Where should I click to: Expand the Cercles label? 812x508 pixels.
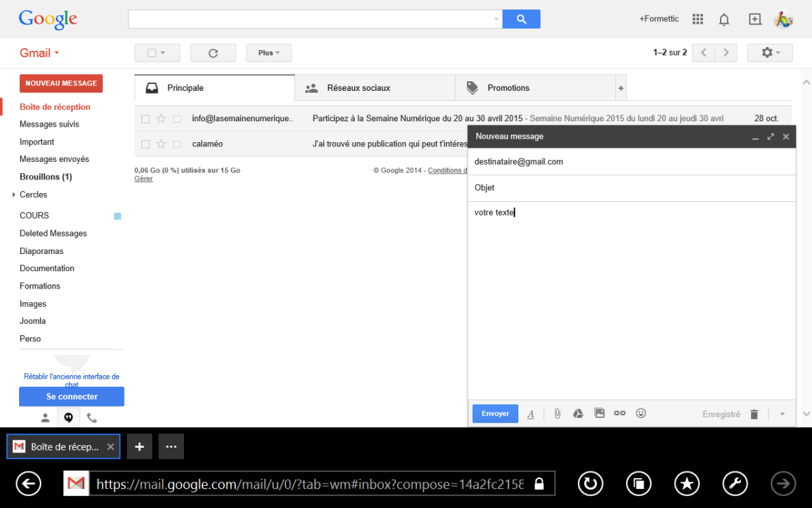(x=14, y=194)
